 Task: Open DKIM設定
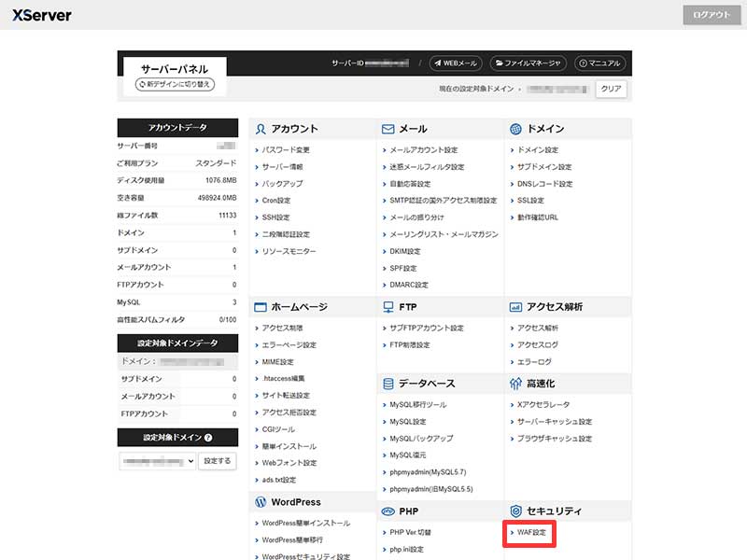(405, 251)
